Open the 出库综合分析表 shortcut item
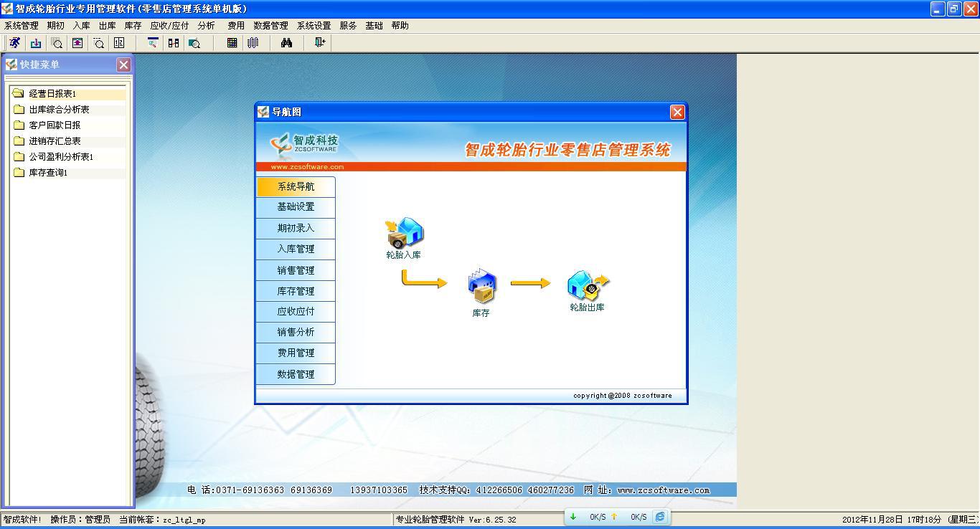Screen dimensions: 980x529 click(x=59, y=110)
